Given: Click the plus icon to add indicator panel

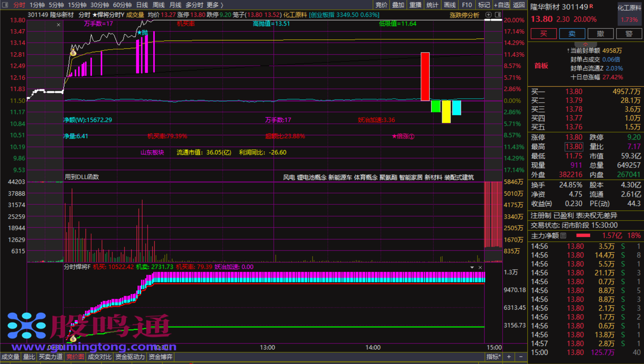Looking at the screenshot, I should (x=509, y=357).
